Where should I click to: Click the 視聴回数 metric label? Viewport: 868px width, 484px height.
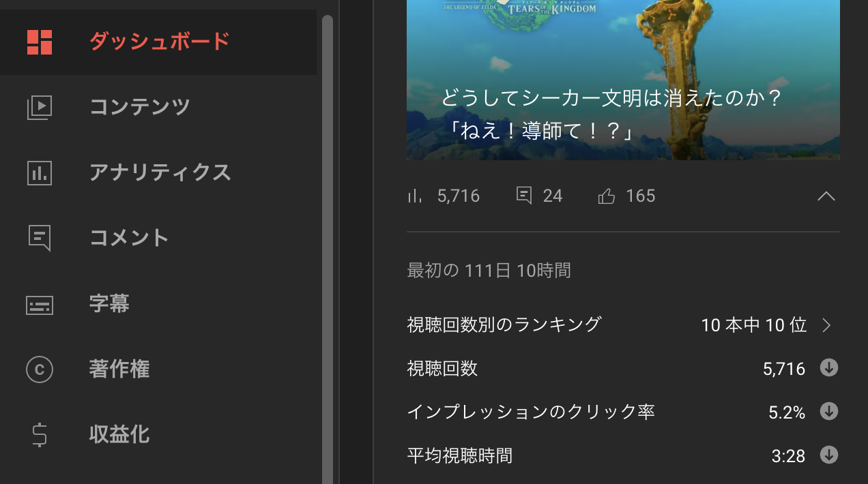[x=442, y=369]
